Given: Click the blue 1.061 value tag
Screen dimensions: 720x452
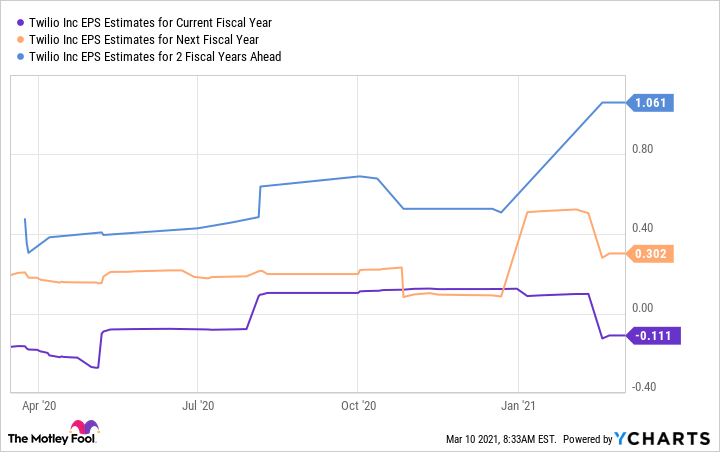Looking at the screenshot, I should (655, 102).
